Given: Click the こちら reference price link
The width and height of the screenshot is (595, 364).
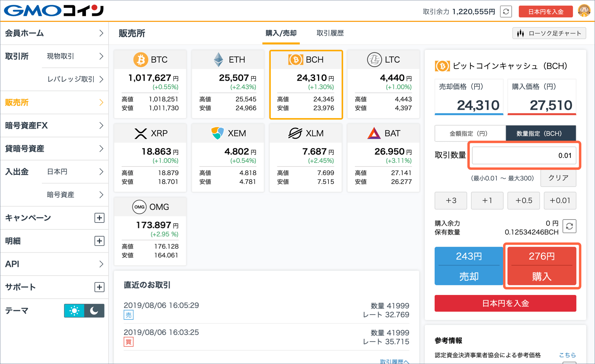Looking at the screenshot, I should [x=567, y=355].
